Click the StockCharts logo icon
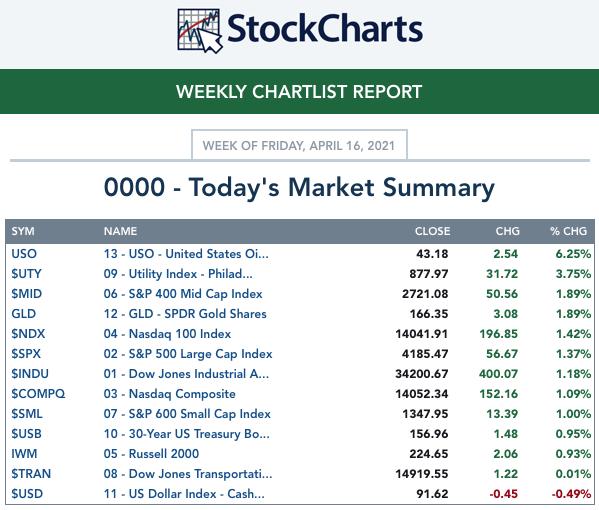599x510 pixels. [199, 31]
